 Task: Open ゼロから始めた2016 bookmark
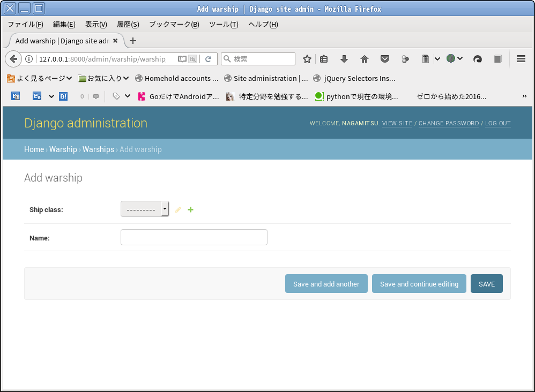coord(451,96)
